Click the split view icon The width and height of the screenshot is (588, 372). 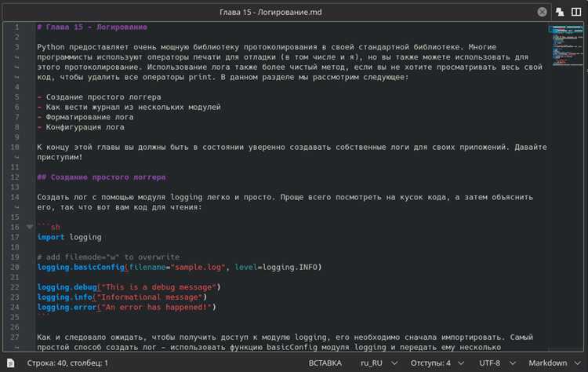[577, 12]
